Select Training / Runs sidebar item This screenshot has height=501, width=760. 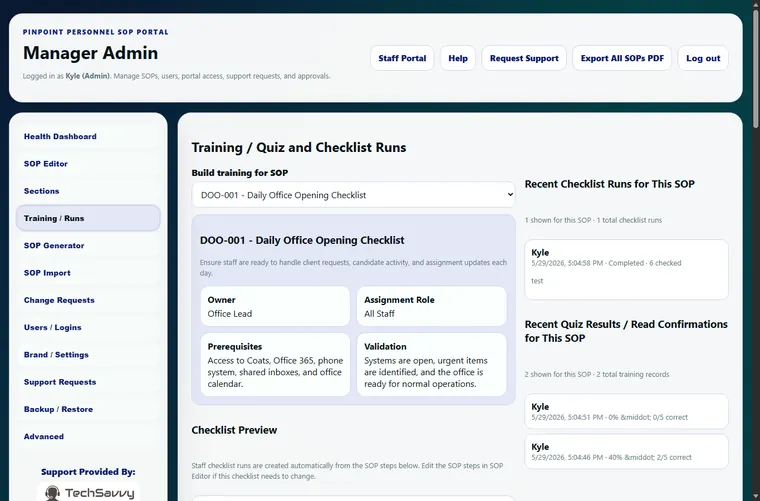[x=88, y=218]
